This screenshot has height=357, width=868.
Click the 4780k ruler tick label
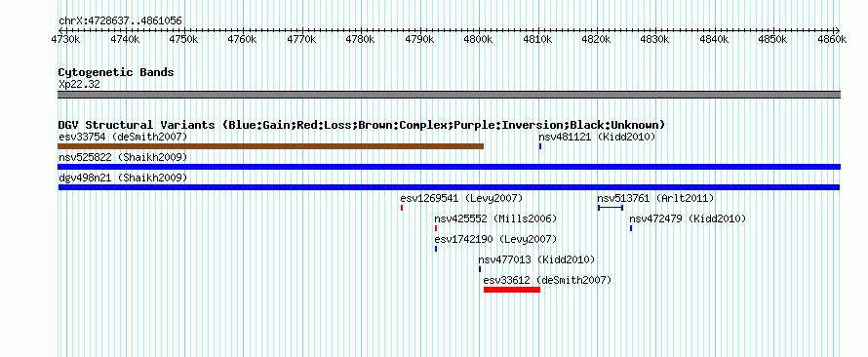pyautogui.click(x=360, y=39)
